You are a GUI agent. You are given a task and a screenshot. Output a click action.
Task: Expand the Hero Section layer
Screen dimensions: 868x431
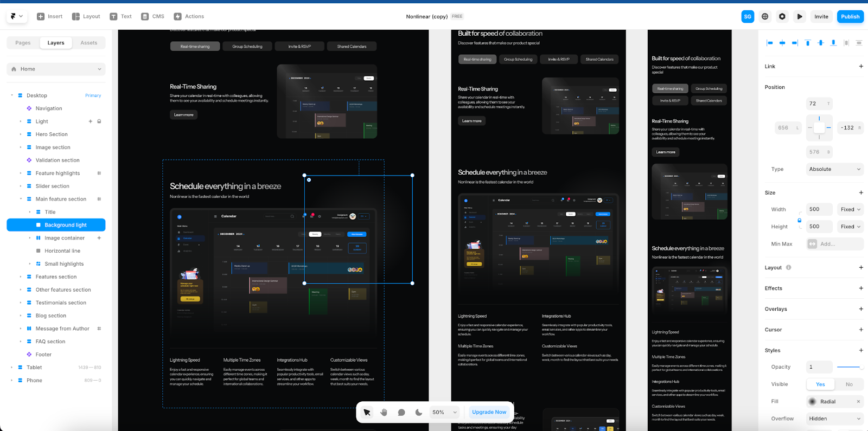[x=21, y=134]
